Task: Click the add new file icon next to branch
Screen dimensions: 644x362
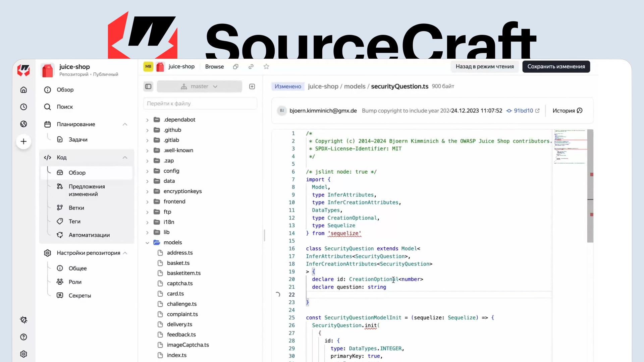Action: click(x=252, y=86)
